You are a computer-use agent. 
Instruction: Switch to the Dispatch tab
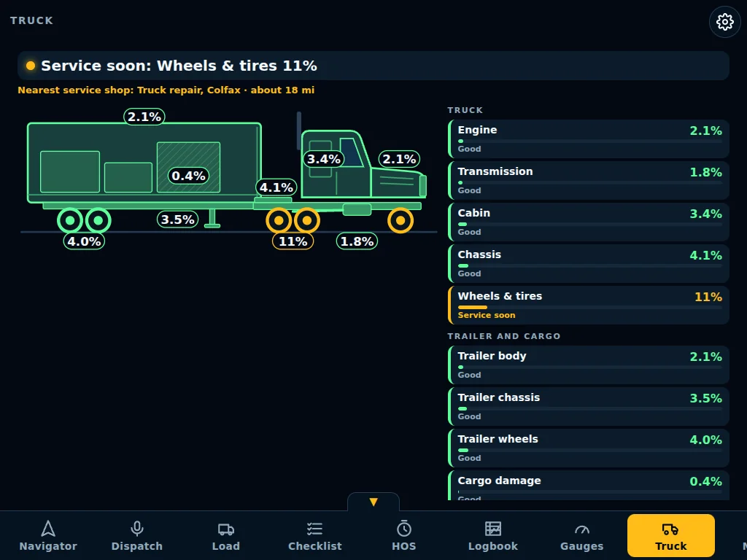click(x=136, y=535)
